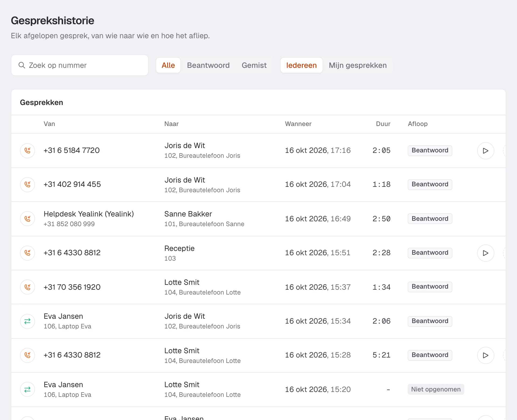Click timestamp 16 okt 2026, 15:20
Image resolution: width=517 pixels, height=420 pixels.
[318, 389]
